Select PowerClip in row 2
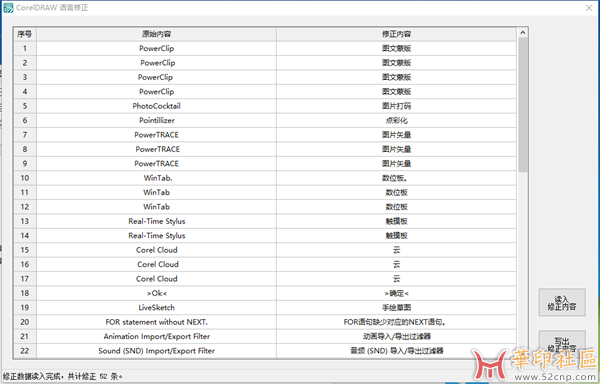600x384 pixels. pyautogui.click(x=156, y=63)
